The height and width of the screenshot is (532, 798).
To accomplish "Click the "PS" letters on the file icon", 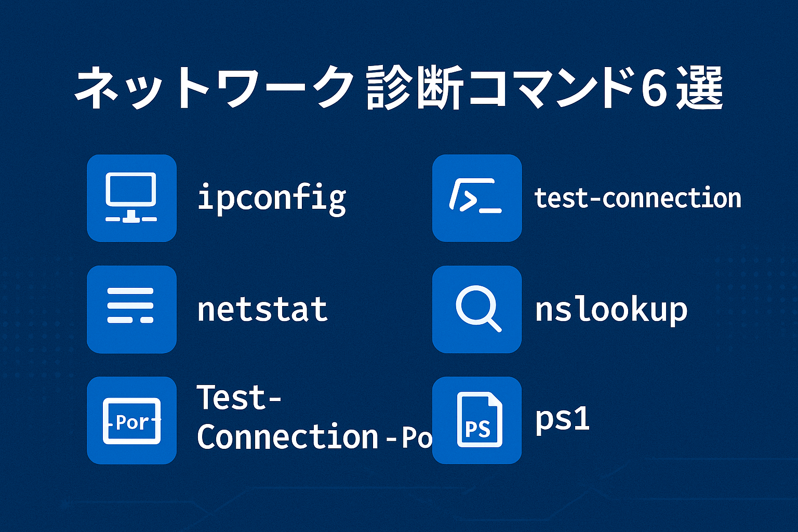I will [477, 429].
